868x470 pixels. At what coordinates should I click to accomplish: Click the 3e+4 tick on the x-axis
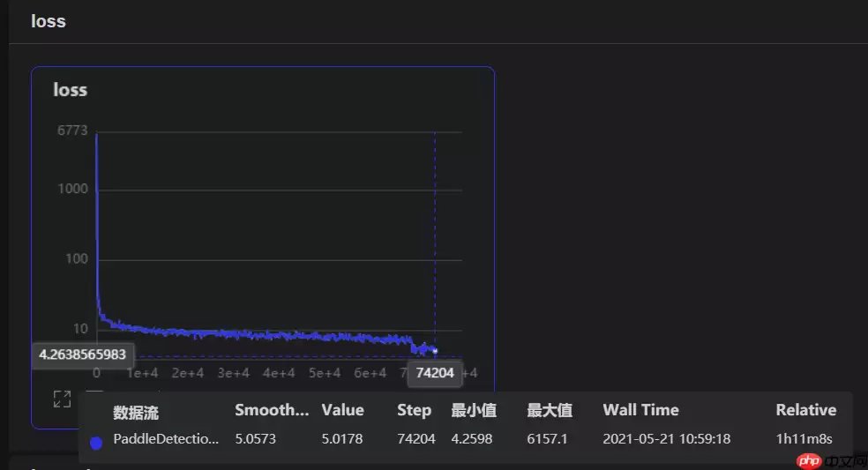point(233,373)
